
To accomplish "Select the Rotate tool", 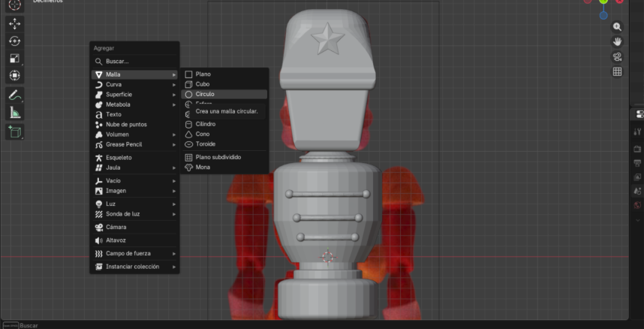I will (15, 41).
